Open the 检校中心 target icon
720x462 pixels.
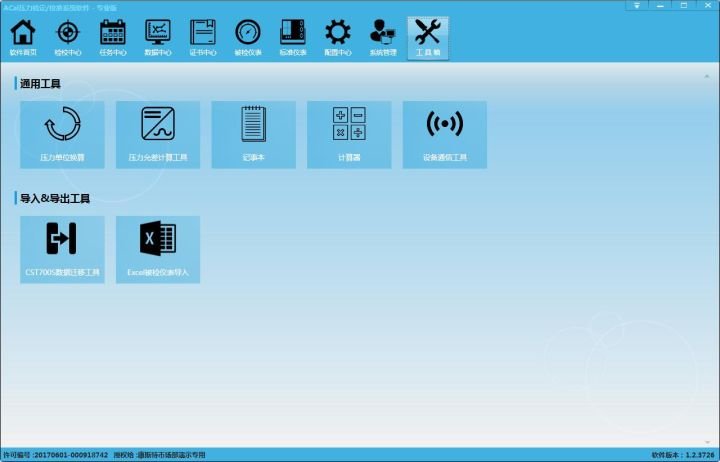tap(68, 38)
